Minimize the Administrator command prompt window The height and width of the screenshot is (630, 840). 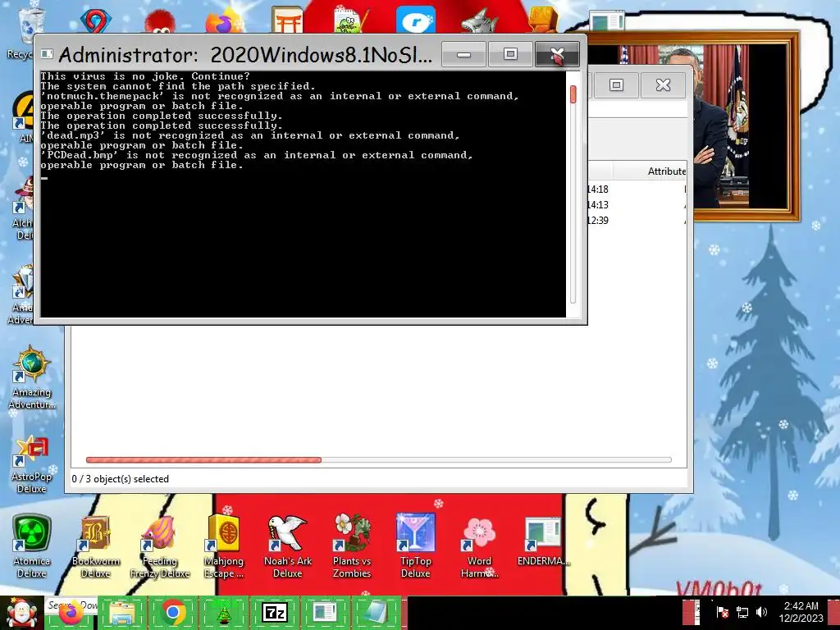464,54
